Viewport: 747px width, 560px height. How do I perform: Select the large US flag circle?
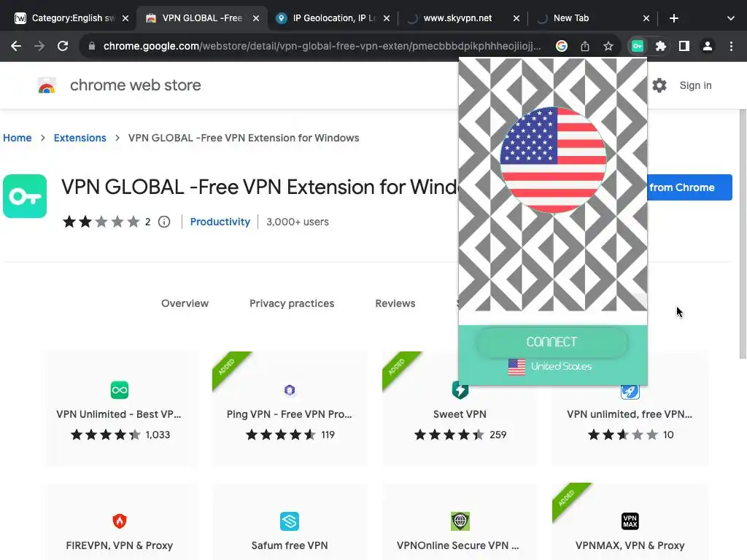(x=553, y=160)
